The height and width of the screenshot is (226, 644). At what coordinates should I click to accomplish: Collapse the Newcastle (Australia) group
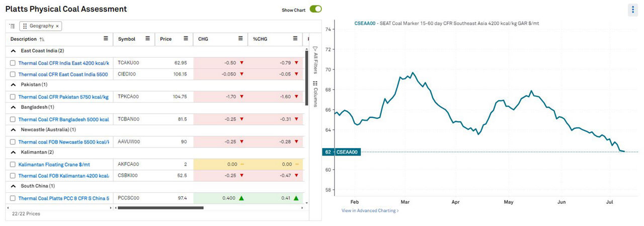tap(13, 129)
